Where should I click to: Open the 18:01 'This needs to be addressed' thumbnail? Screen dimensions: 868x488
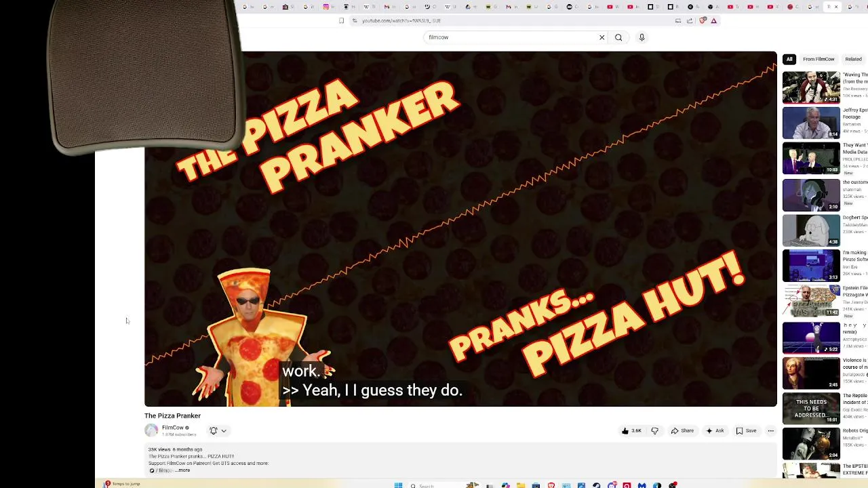(811, 409)
